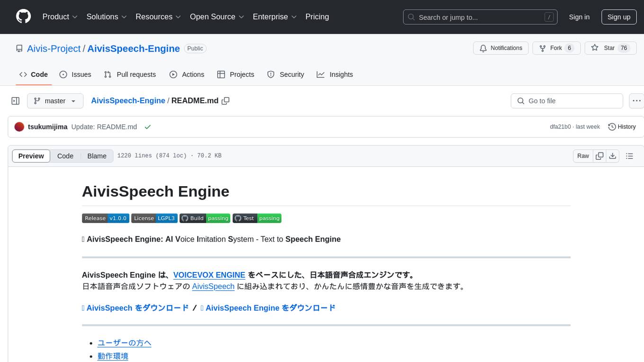Click the Build passing badge
Viewport: 644px width, 362px height.
coord(205,218)
